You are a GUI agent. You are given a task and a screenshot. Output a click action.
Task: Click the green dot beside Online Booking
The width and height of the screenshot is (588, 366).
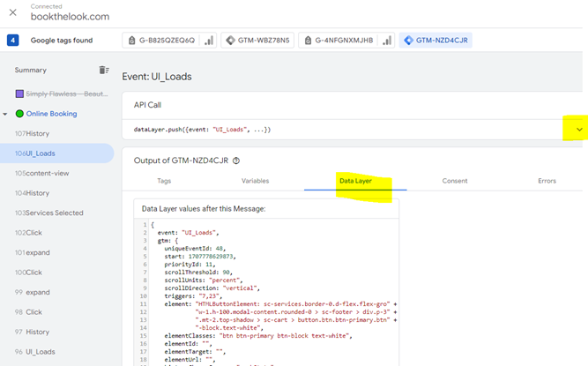[19, 114]
